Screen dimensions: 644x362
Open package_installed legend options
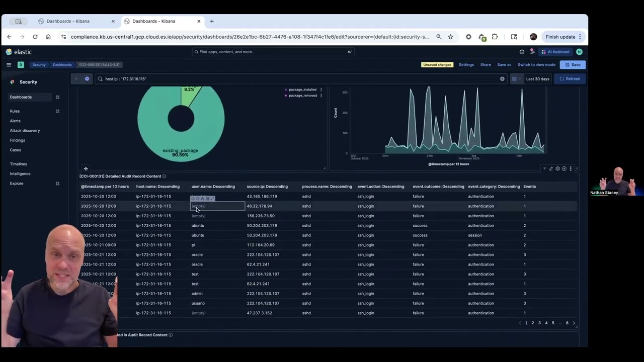coord(321,89)
